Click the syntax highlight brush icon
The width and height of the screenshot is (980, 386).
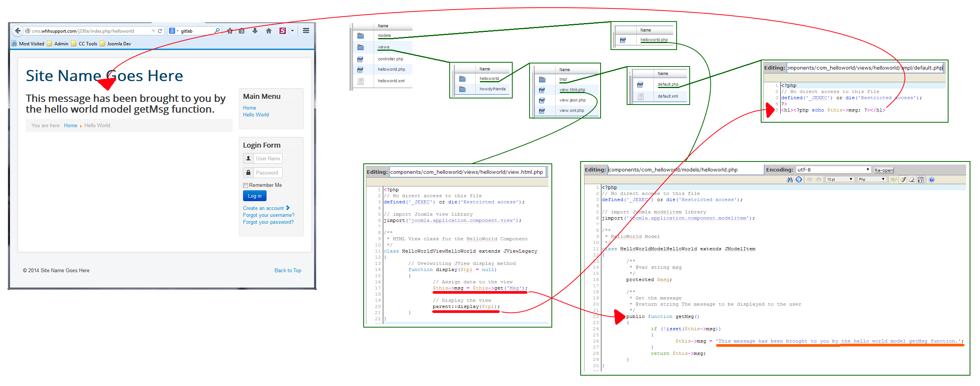(x=903, y=180)
